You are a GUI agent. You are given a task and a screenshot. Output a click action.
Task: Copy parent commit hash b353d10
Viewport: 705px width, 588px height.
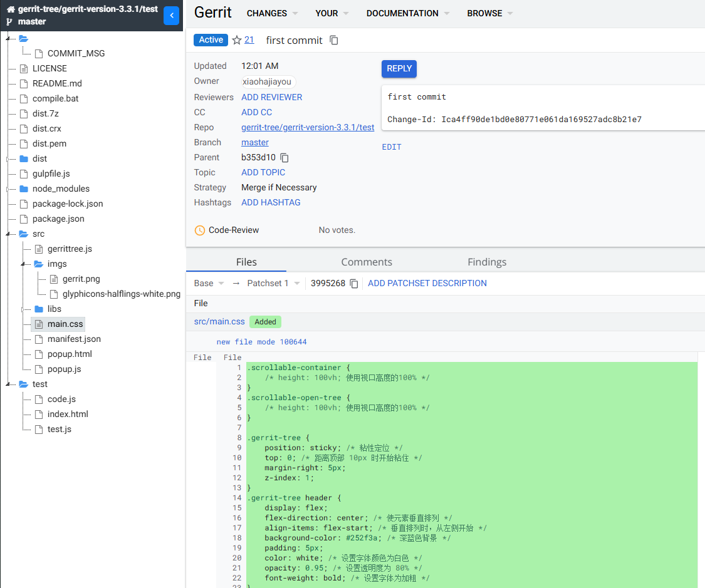pyautogui.click(x=285, y=158)
